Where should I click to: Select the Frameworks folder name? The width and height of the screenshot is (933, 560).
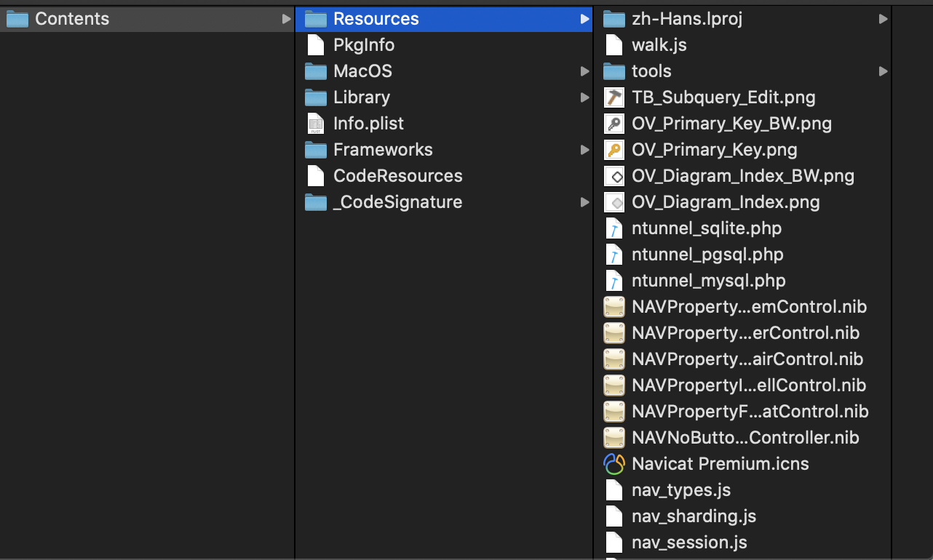click(x=383, y=150)
